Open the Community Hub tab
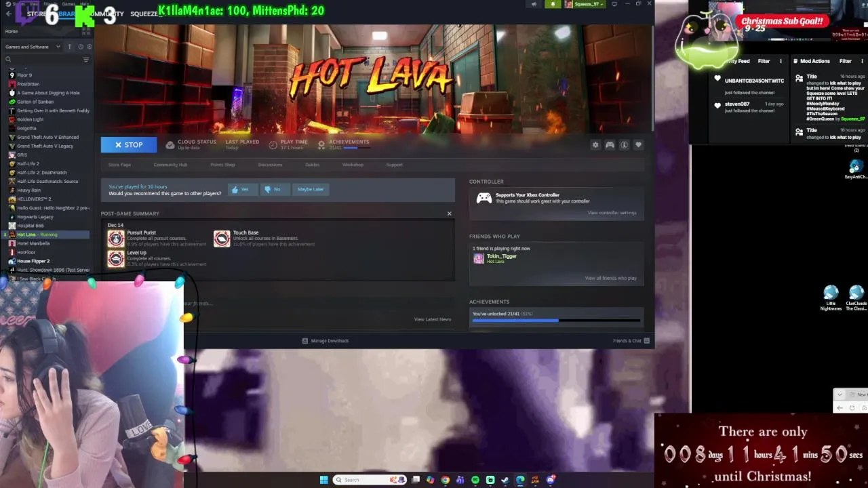Image resolution: width=868 pixels, height=488 pixels. tap(170, 165)
